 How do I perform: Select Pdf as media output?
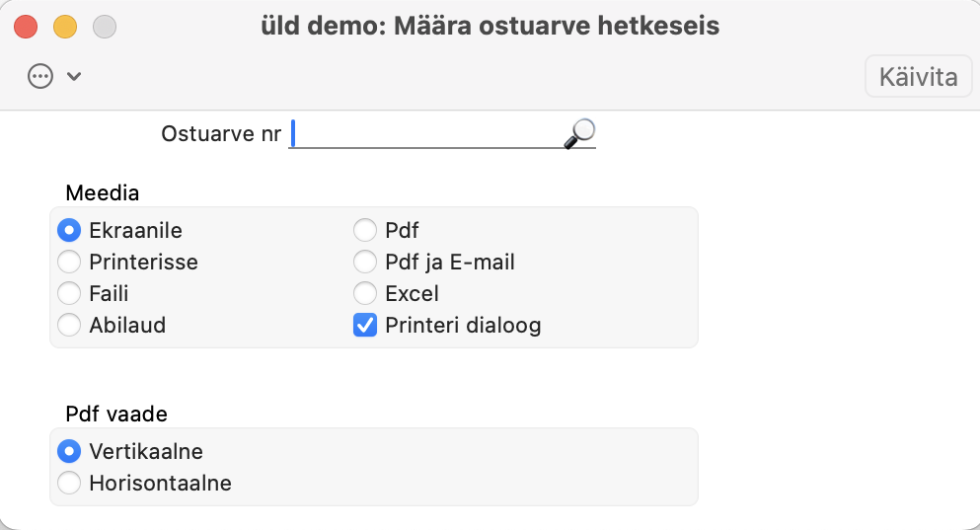pyautogui.click(x=365, y=231)
